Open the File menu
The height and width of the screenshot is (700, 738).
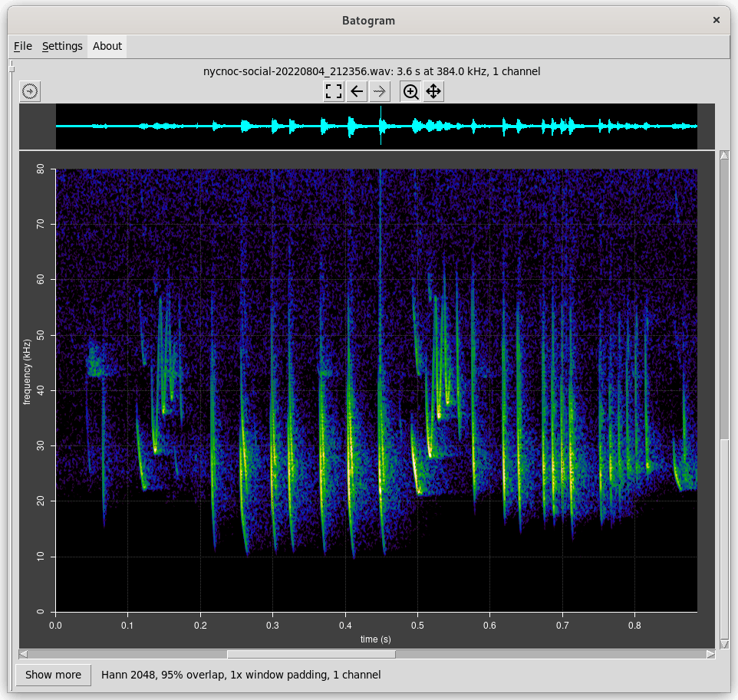[23, 46]
